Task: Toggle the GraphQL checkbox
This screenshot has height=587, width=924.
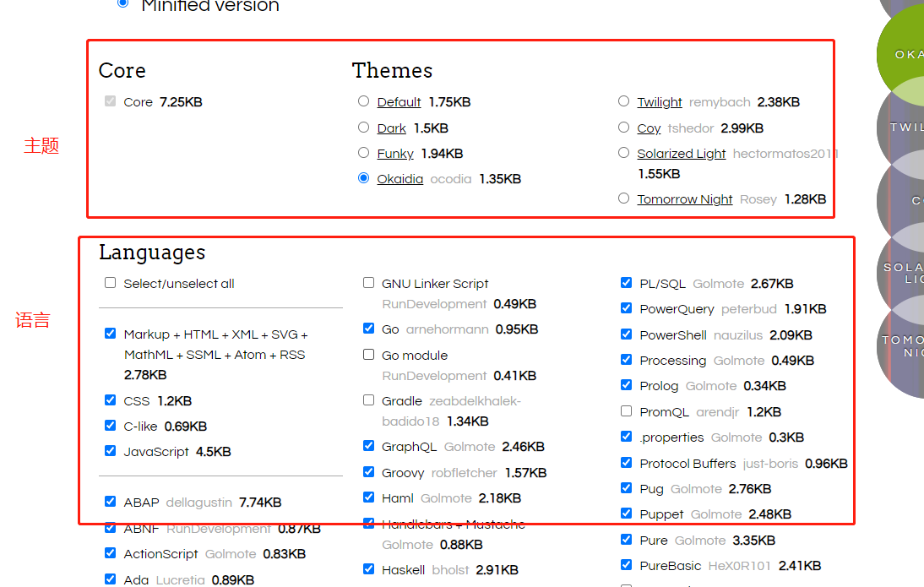Action: pos(369,446)
